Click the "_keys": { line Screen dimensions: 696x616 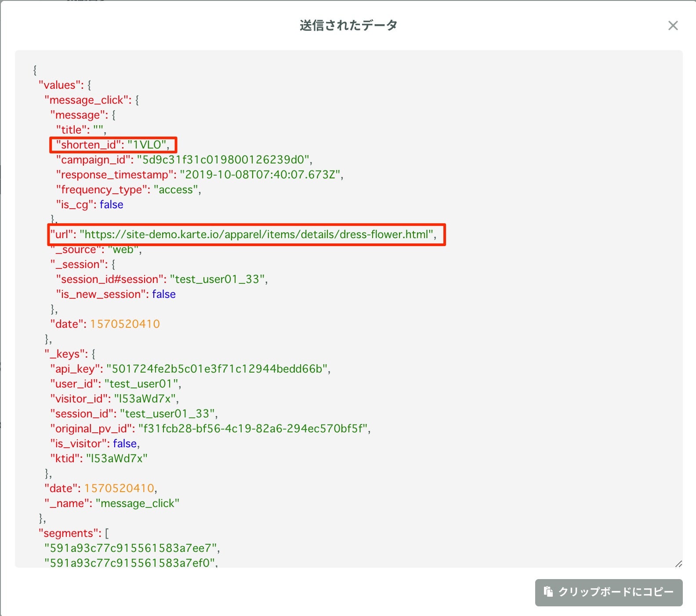(x=70, y=354)
